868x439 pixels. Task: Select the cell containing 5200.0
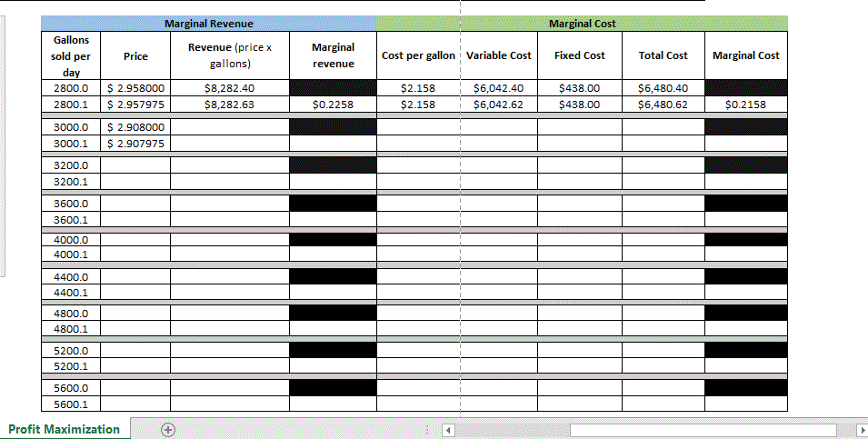pos(71,351)
